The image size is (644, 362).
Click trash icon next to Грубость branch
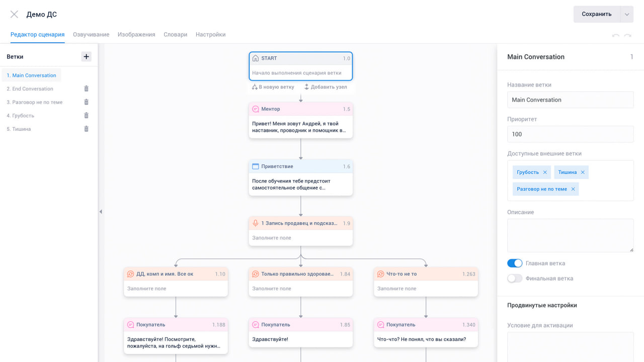86,116
